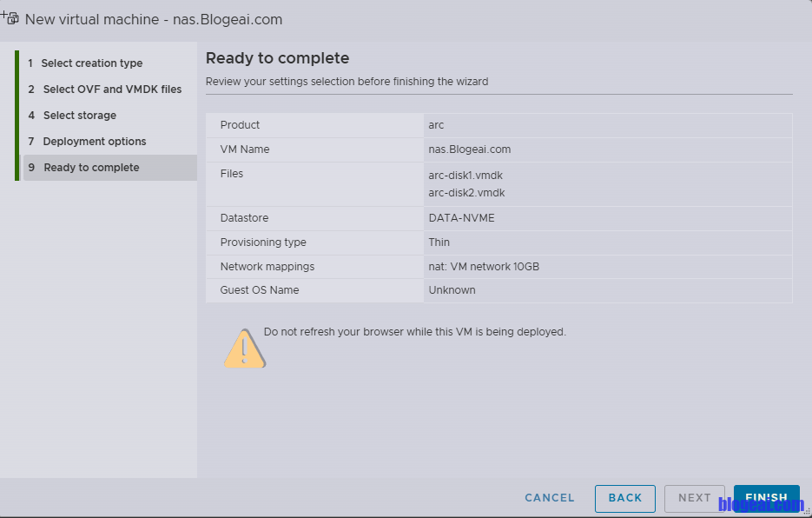
Task: Click the BACK button
Action: (624, 498)
